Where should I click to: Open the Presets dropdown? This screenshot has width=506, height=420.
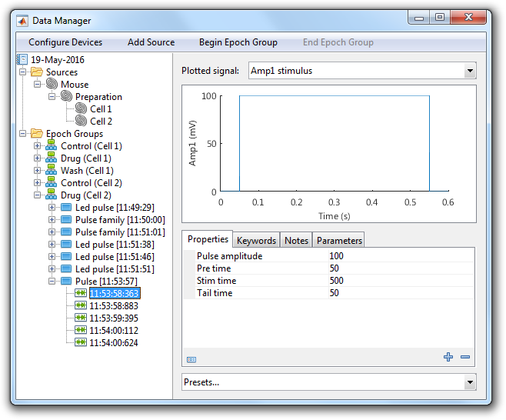[469, 382]
